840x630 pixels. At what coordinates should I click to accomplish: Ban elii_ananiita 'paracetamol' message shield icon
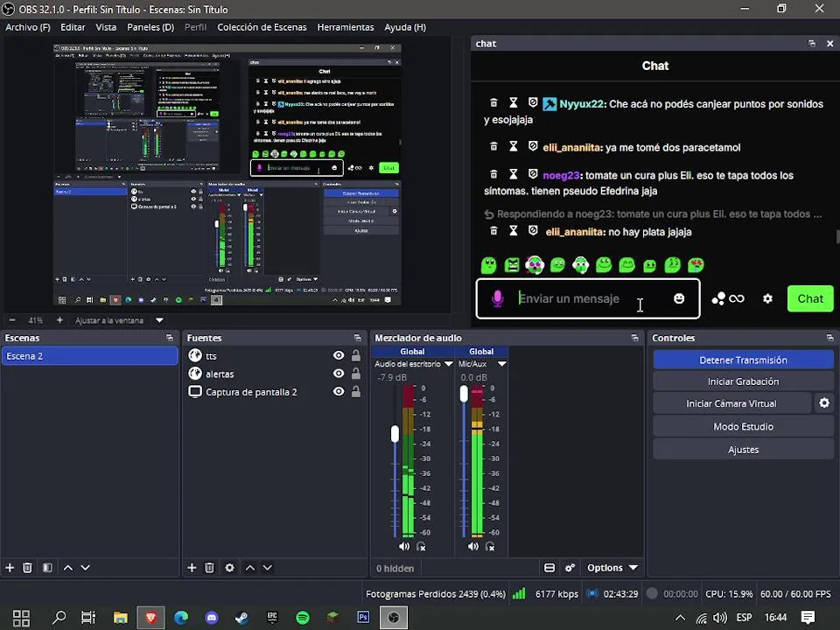pyautogui.click(x=533, y=146)
